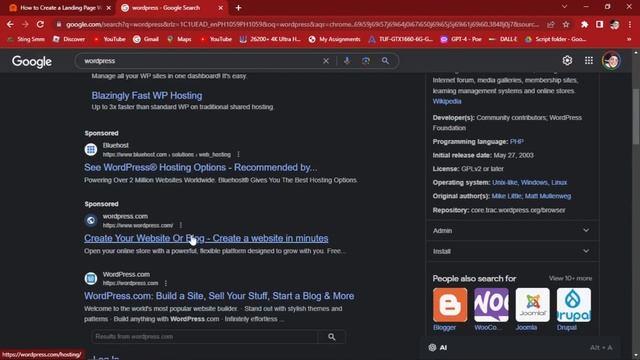Open My Assignments bookmark

tap(334, 39)
